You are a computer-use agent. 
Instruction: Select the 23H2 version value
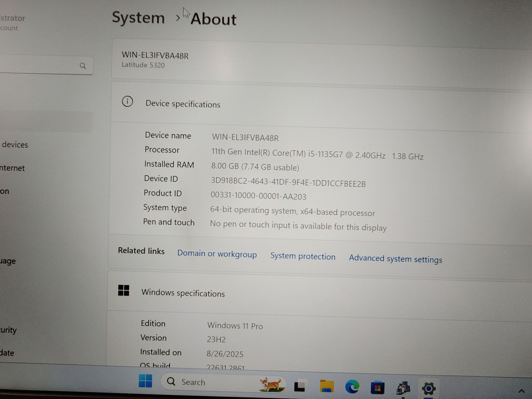pos(216,339)
